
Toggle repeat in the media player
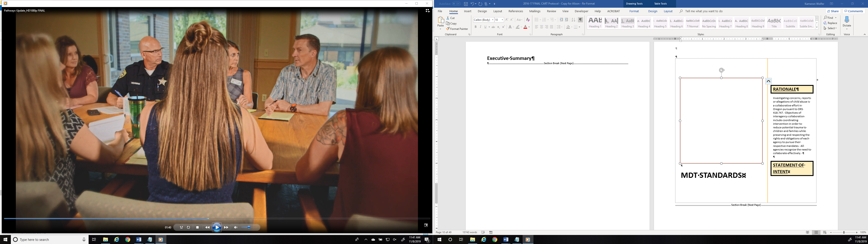tap(188, 228)
